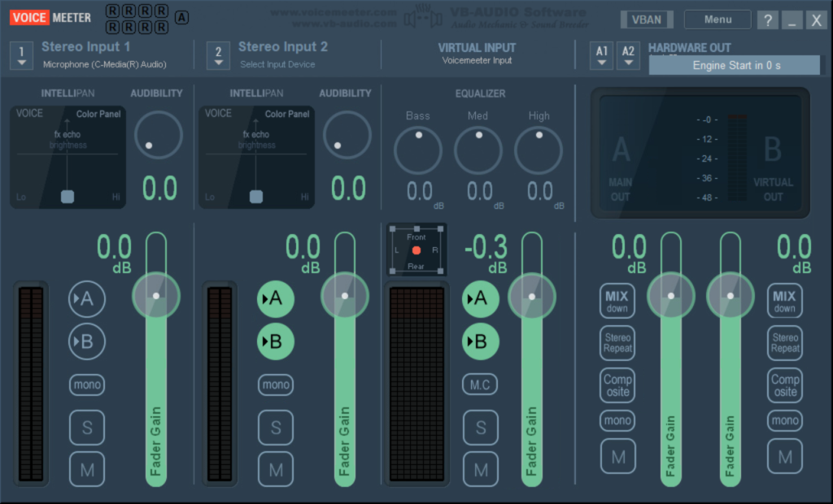Disable bus B on Stereo Input 2

[x=276, y=341]
